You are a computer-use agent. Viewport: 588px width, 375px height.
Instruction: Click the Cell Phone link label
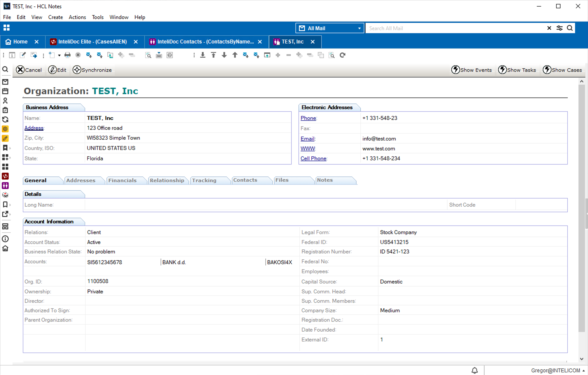(313, 159)
